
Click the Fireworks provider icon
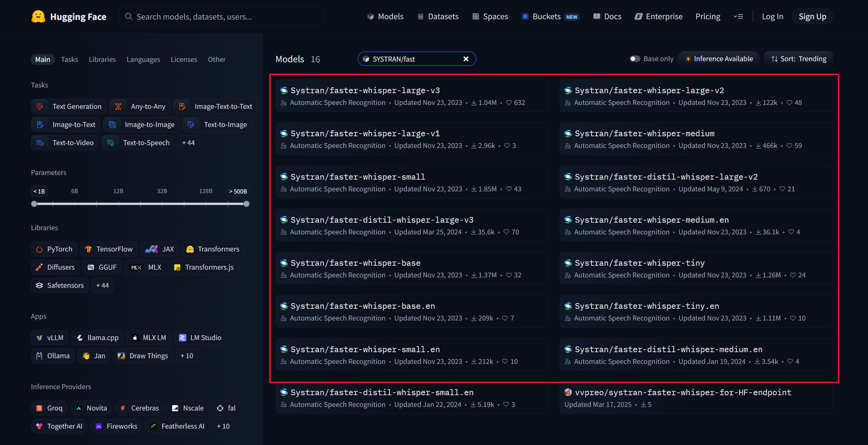[x=99, y=426]
